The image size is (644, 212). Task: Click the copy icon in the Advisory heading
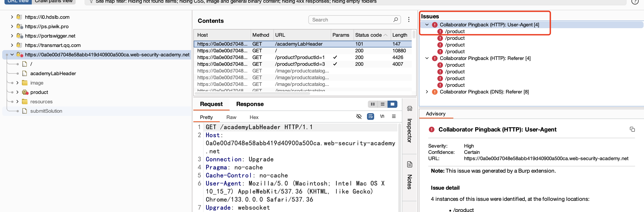(632, 129)
